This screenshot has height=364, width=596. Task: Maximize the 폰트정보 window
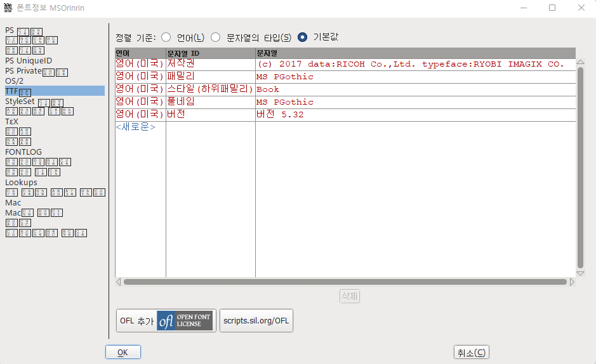pyautogui.click(x=552, y=8)
